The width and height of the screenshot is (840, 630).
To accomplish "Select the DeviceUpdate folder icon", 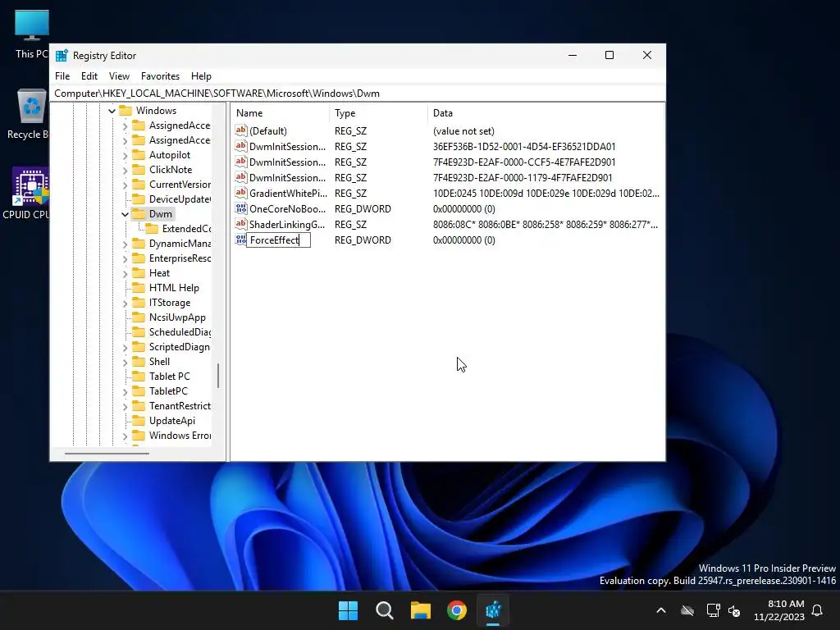I will point(139,199).
